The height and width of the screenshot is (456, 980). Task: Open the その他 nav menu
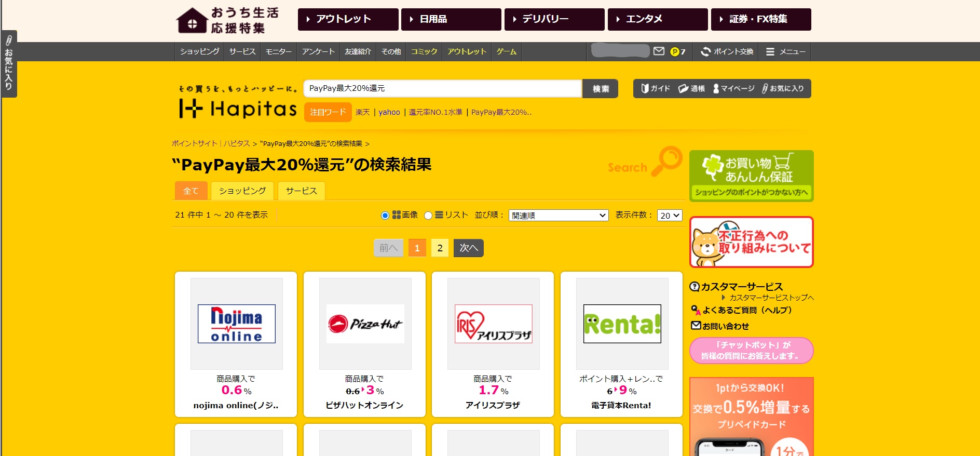click(391, 51)
